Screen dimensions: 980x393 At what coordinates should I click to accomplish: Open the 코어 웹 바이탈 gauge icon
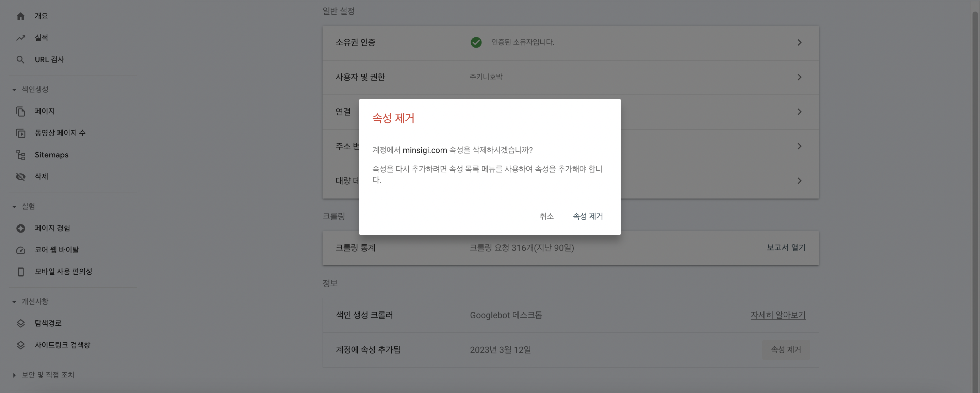(x=20, y=250)
